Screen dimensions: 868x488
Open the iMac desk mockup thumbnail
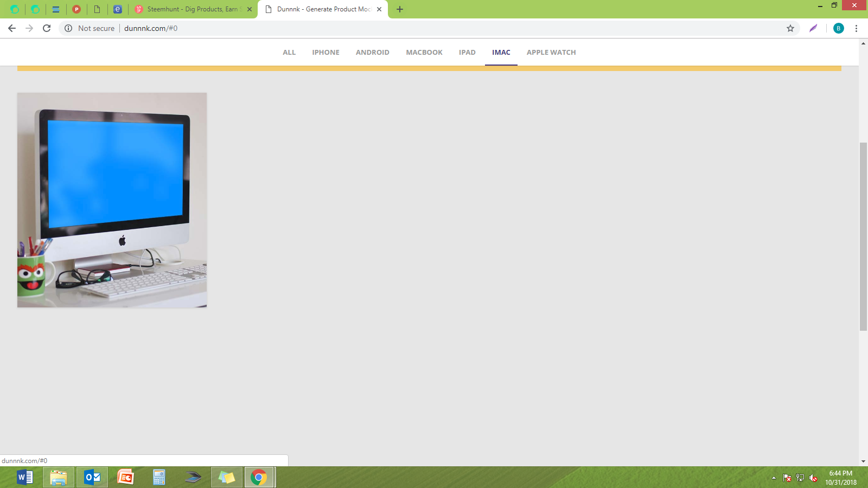112,200
